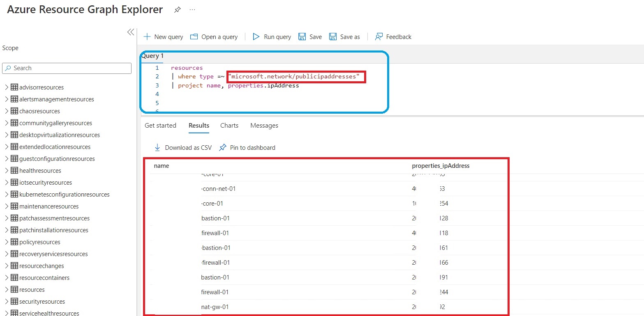
Task: Click the New query plus icon
Action: [x=147, y=37]
